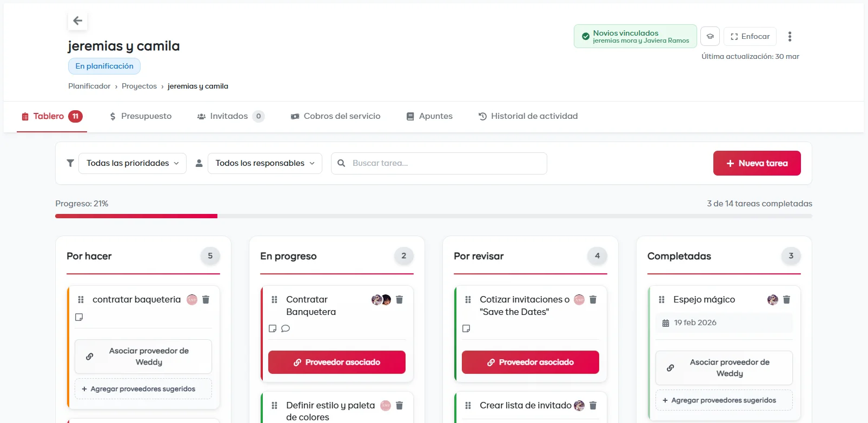The image size is (868, 423).
Task: Open the Apuntes tab
Action: click(x=429, y=116)
